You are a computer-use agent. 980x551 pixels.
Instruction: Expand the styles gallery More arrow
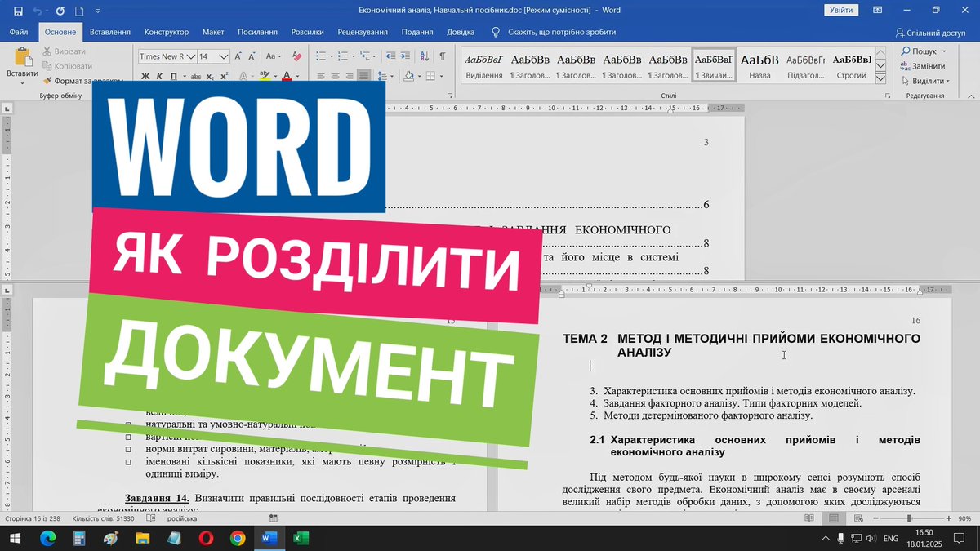click(x=880, y=79)
